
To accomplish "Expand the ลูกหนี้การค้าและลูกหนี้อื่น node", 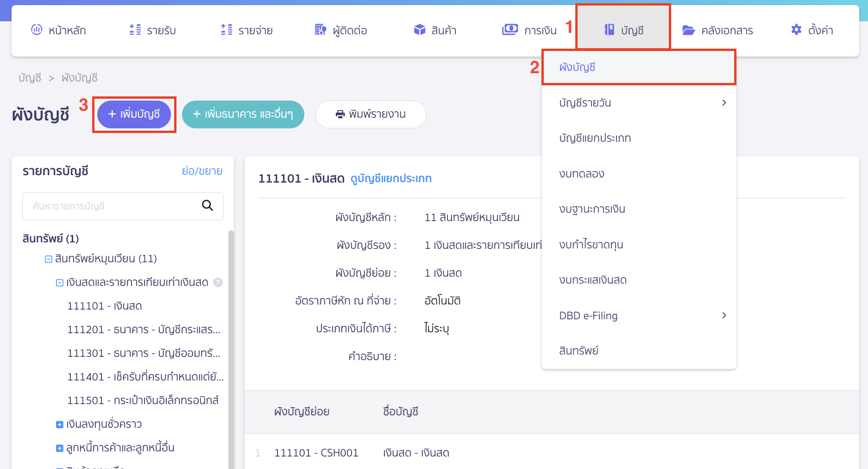I will point(59,448).
